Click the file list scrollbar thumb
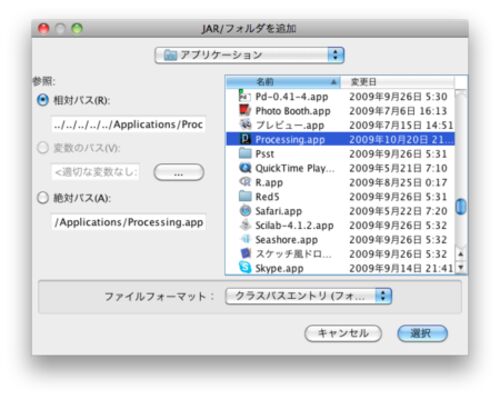500x399 pixels. [x=461, y=207]
